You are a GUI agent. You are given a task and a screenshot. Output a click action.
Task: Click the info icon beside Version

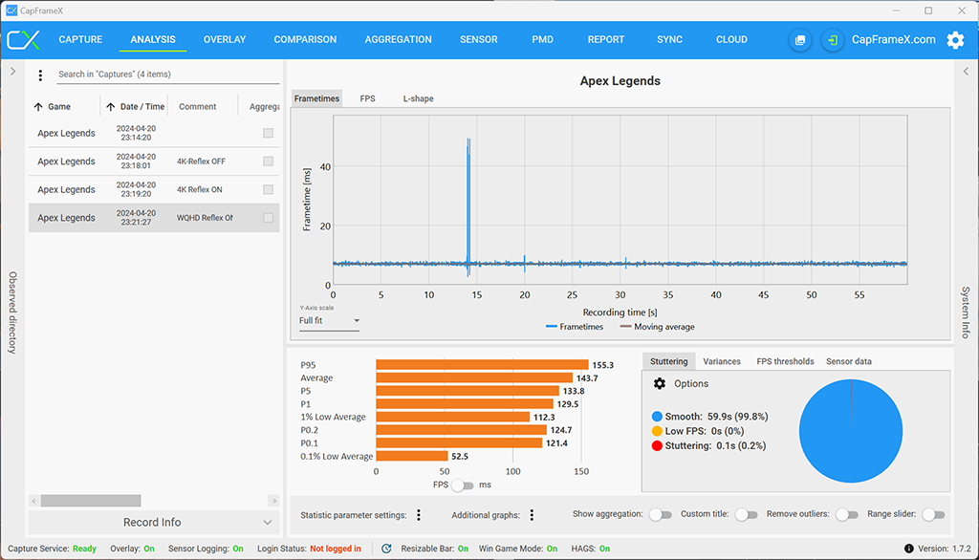(x=909, y=549)
